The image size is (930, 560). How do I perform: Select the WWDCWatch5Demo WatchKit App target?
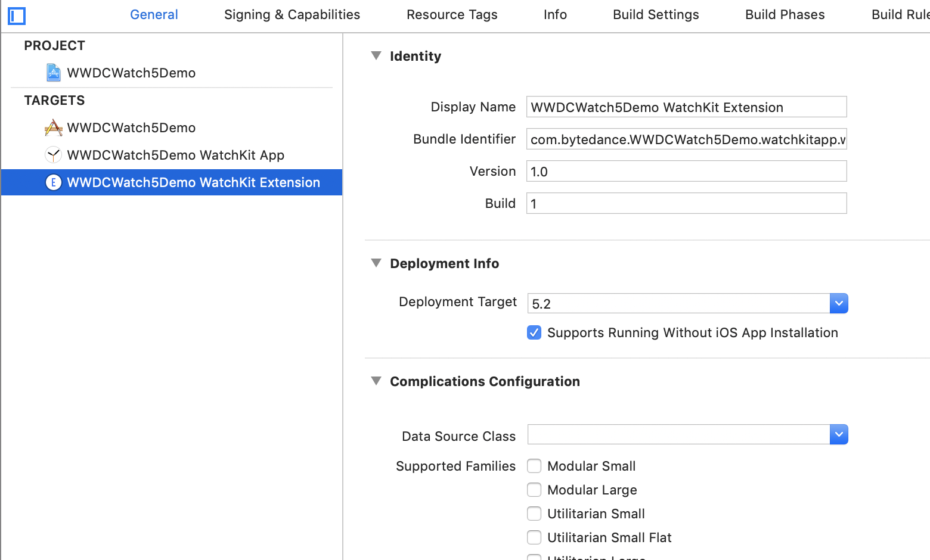(x=172, y=155)
